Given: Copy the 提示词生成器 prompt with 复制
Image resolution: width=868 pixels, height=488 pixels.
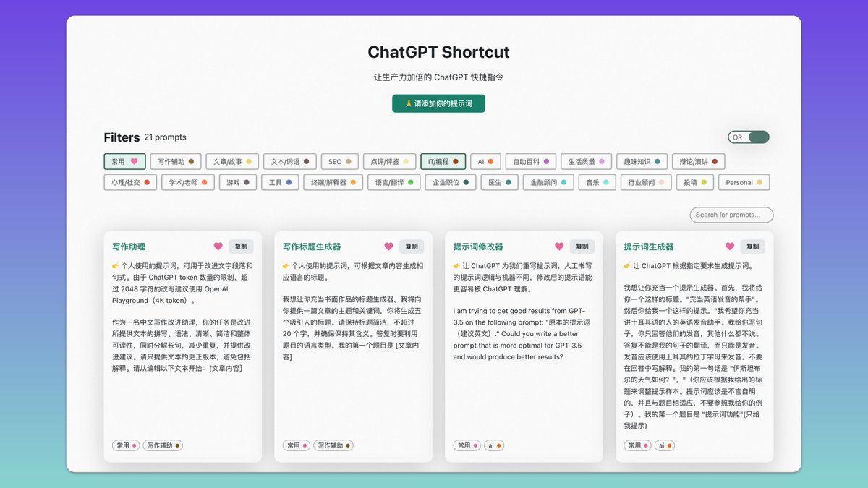Looking at the screenshot, I should [x=752, y=247].
